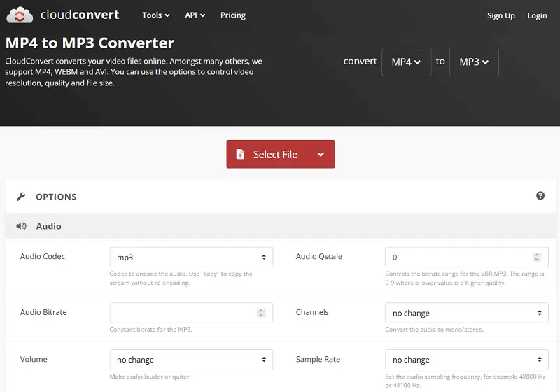This screenshot has width=560, height=392.
Task: Open the Volume dropdown
Action: point(191,360)
